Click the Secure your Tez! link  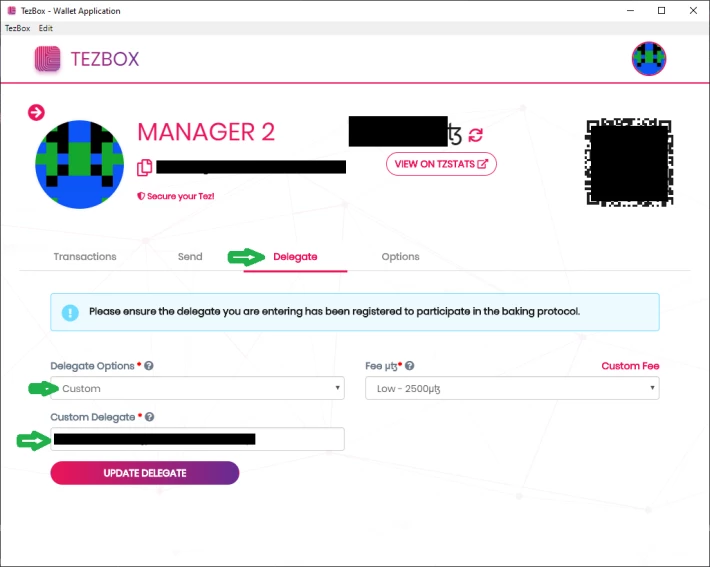coord(176,196)
